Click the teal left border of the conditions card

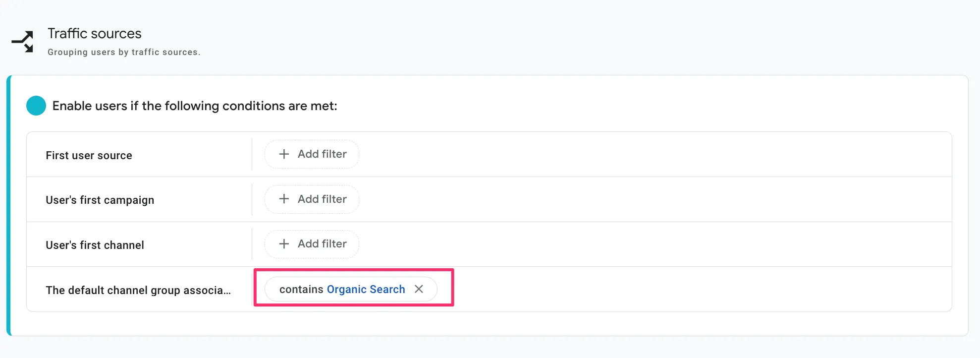8,205
